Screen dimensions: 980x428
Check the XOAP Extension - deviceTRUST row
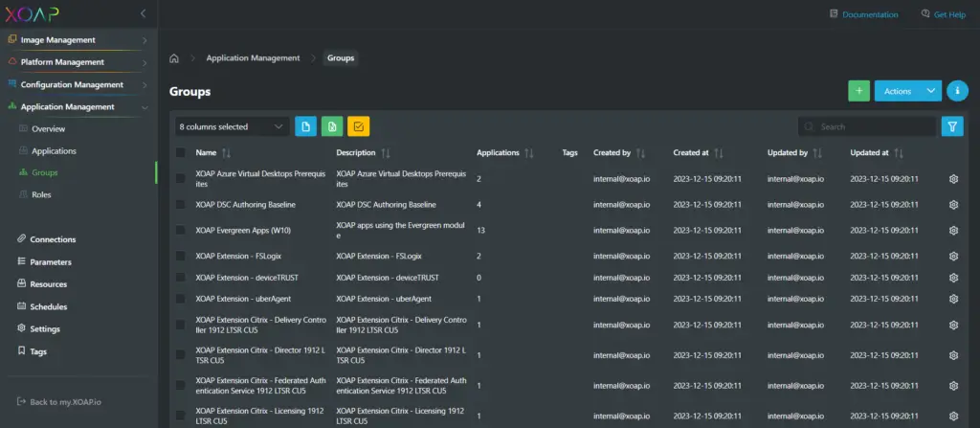180,278
